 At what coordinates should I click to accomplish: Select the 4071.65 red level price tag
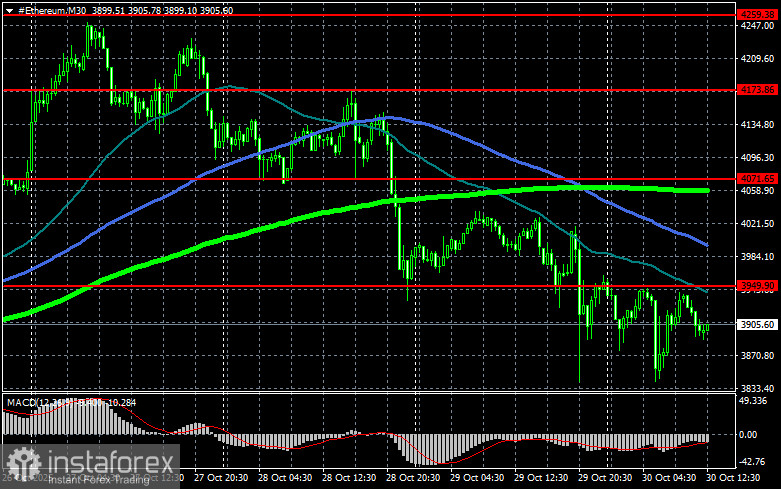click(757, 178)
